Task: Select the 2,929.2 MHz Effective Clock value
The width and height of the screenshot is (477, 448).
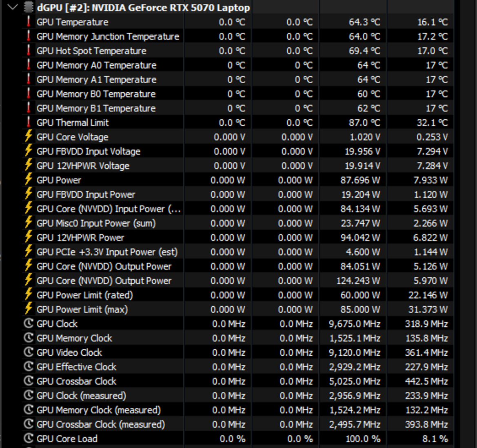Action: [x=355, y=367]
